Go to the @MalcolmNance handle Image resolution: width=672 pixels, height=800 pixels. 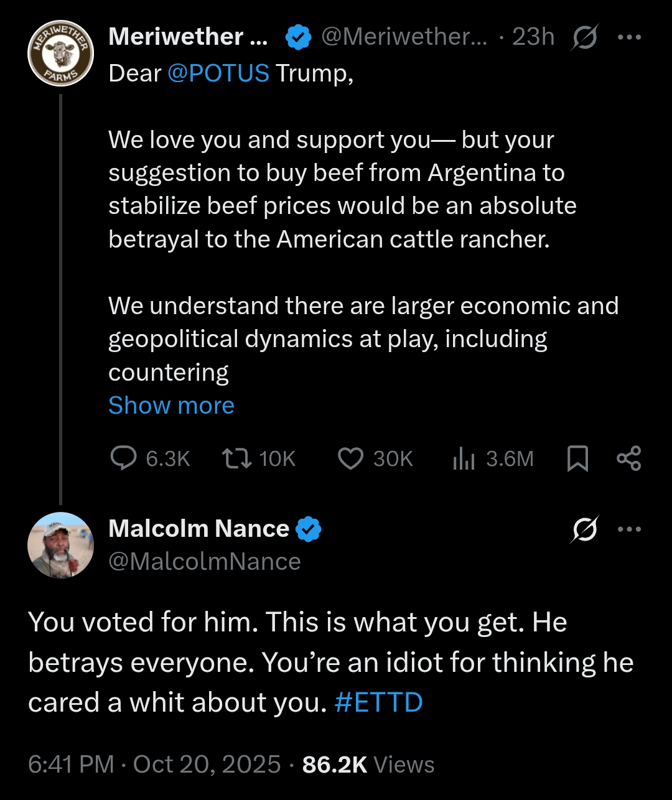204,562
